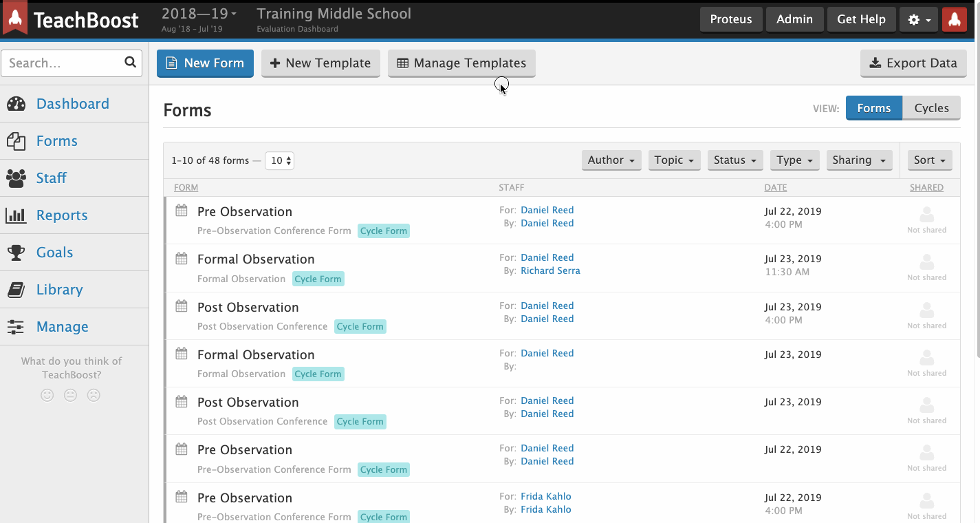
Task: Click the happy smiley feedback face
Action: point(47,396)
